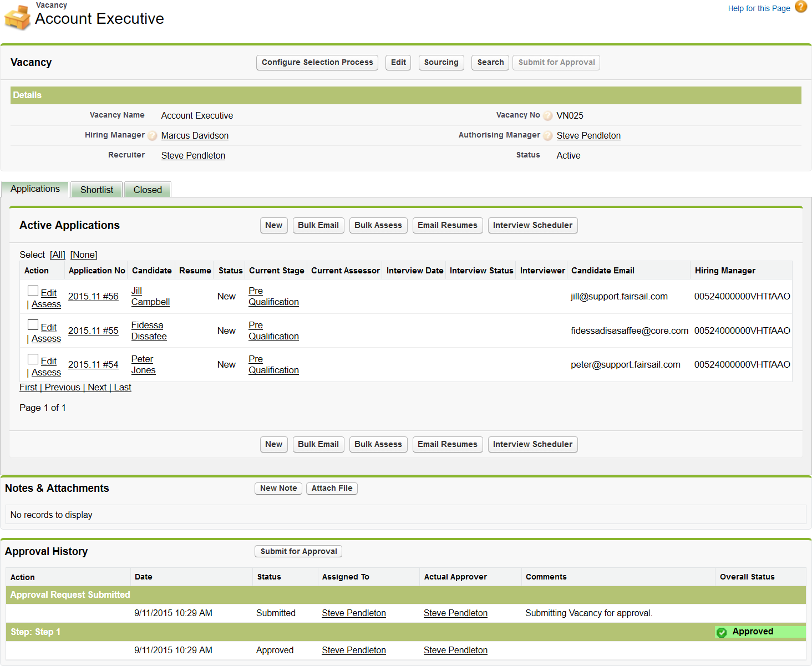
Task: Tick the checkbox for Fidessa Dissafee's application
Action: click(33, 326)
